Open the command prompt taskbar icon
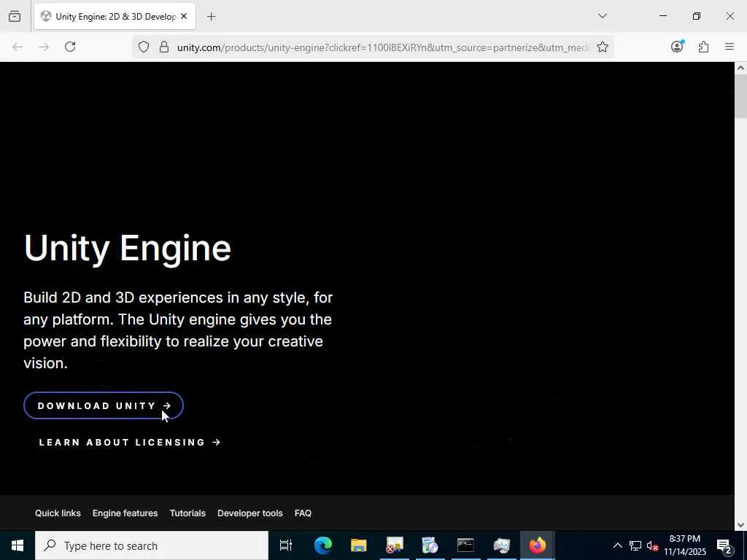Image resolution: width=747 pixels, height=560 pixels. click(x=465, y=545)
